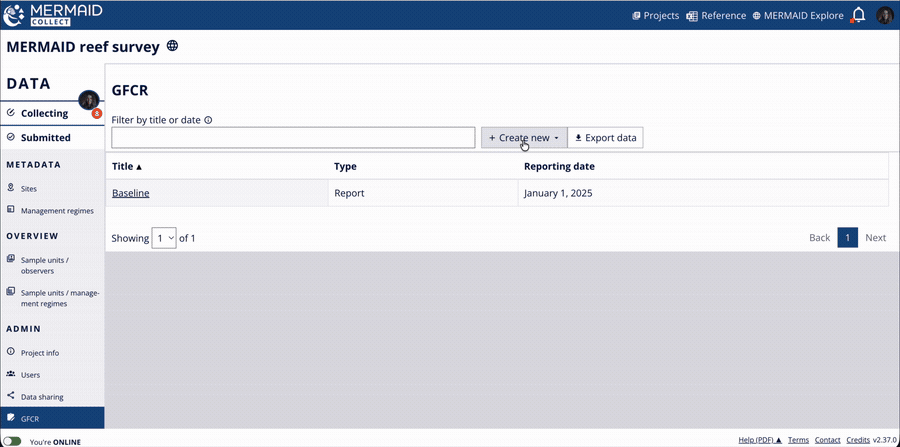Click the Collecting count badge

97,113
